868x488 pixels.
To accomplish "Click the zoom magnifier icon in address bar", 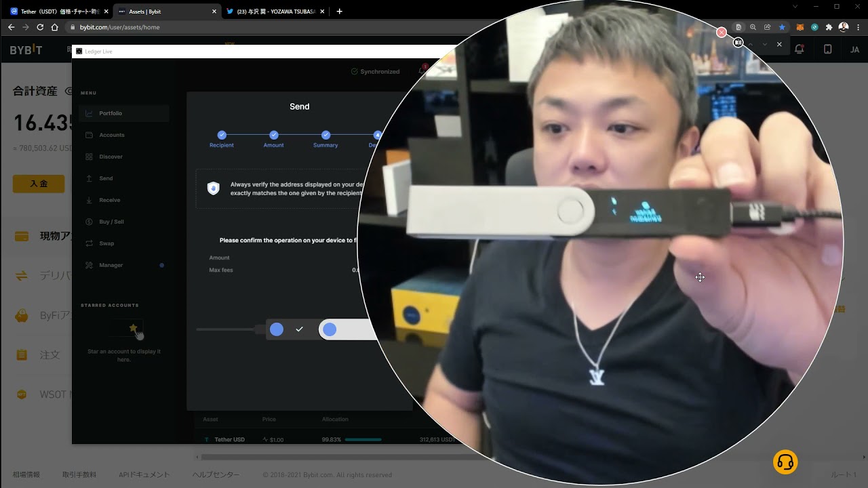I will pyautogui.click(x=753, y=27).
